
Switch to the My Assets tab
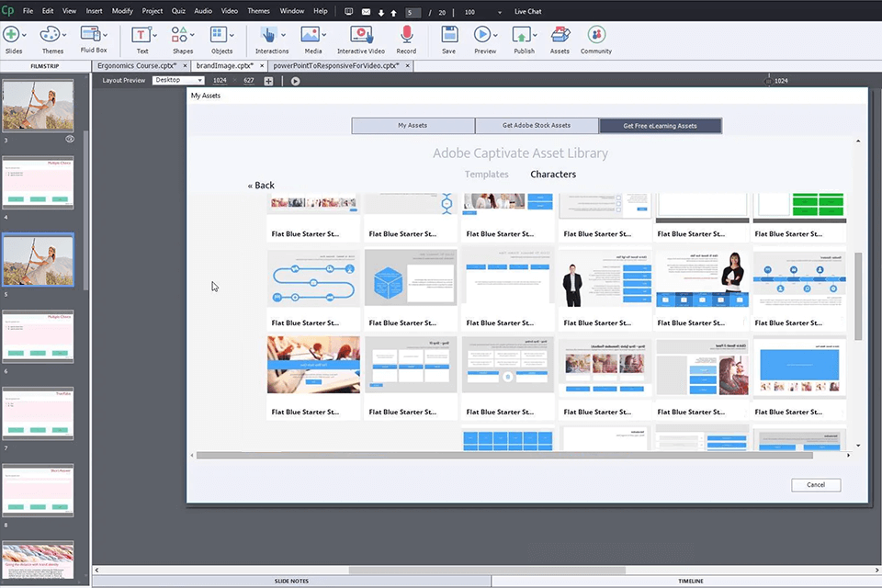tap(413, 126)
